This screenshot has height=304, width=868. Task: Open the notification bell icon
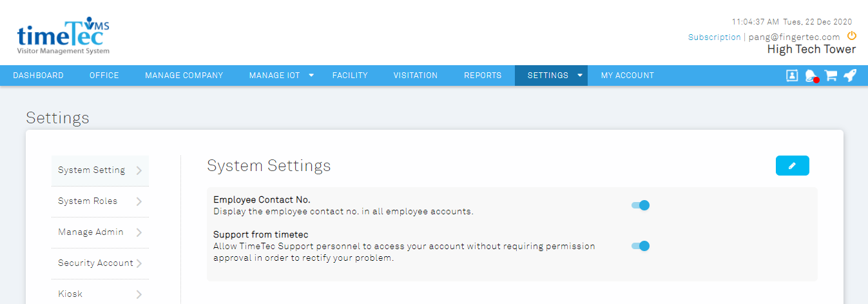coord(811,76)
